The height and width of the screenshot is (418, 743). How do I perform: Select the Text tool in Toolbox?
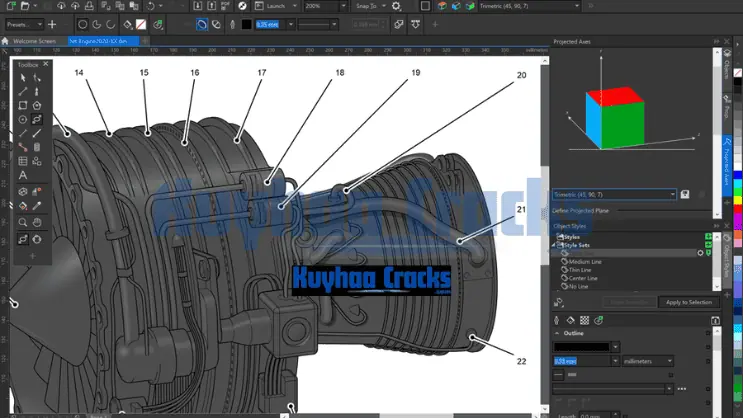(23, 175)
